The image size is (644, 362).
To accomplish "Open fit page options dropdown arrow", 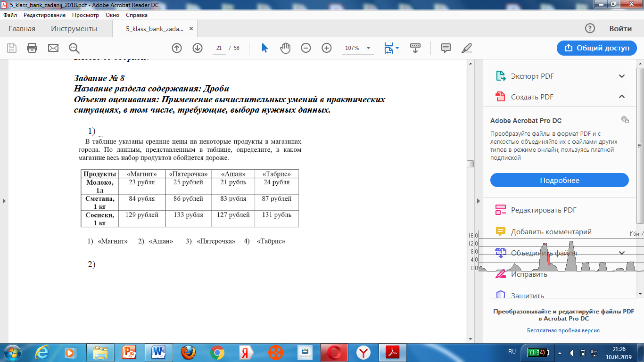I will point(397,48).
